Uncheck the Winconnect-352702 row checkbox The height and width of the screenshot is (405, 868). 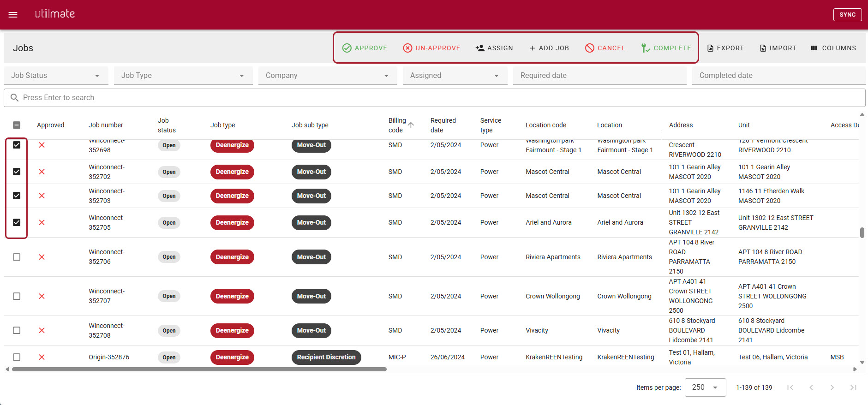pos(17,172)
